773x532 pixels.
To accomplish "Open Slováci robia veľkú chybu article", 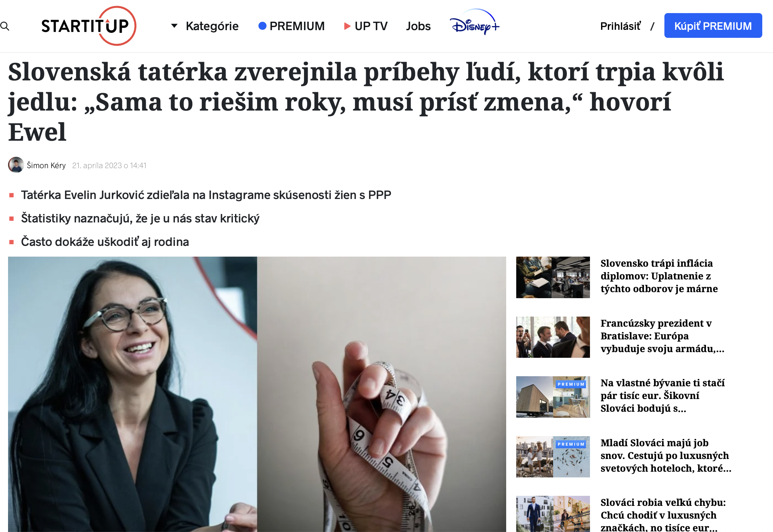I will (663, 515).
